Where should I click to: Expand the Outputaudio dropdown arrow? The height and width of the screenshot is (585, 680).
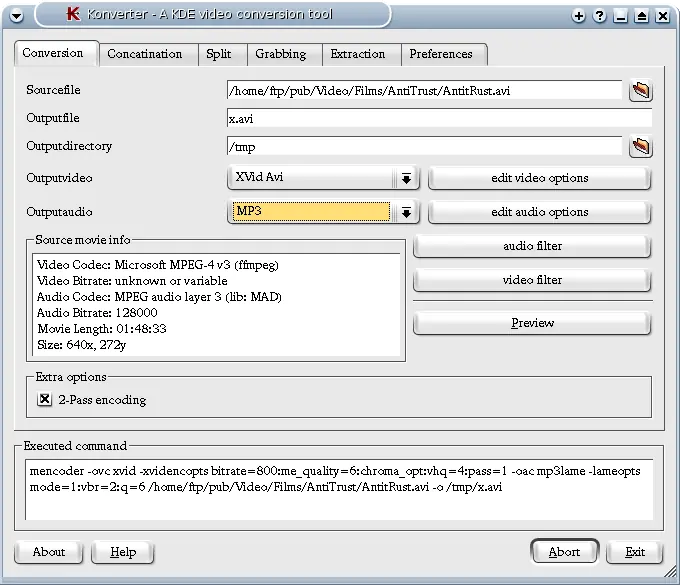tap(406, 212)
